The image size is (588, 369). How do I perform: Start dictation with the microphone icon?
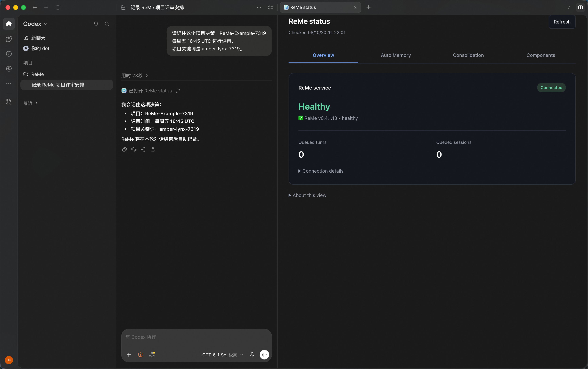tap(252, 355)
